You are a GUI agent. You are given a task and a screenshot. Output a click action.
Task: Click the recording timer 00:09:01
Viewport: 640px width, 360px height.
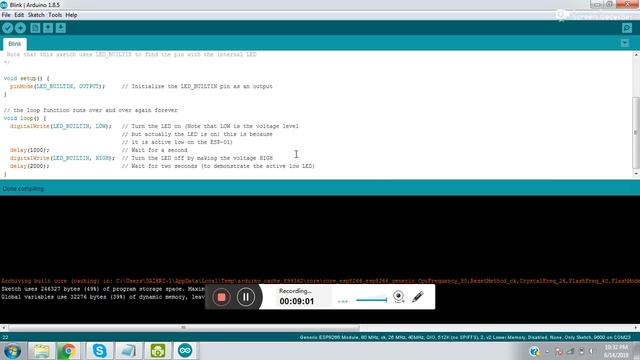(297, 301)
